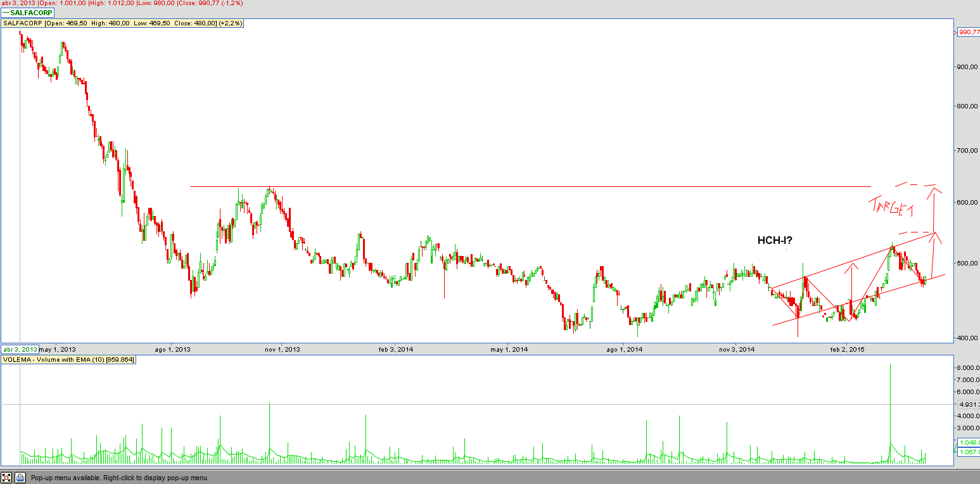Click the 'nov 1, 2013' date axis label
Viewport: 980px width, 484px height.
click(x=282, y=349)
